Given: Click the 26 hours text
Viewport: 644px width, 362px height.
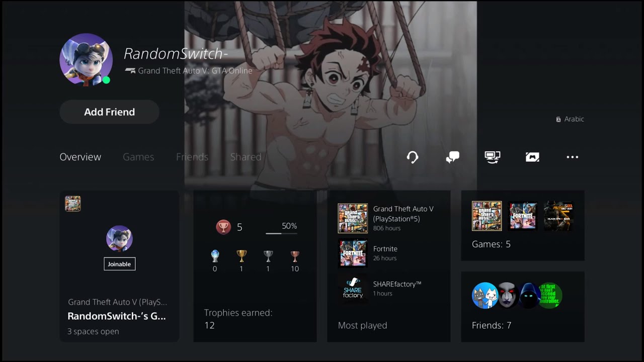Looking at the screenshot, I should [385, 258].
